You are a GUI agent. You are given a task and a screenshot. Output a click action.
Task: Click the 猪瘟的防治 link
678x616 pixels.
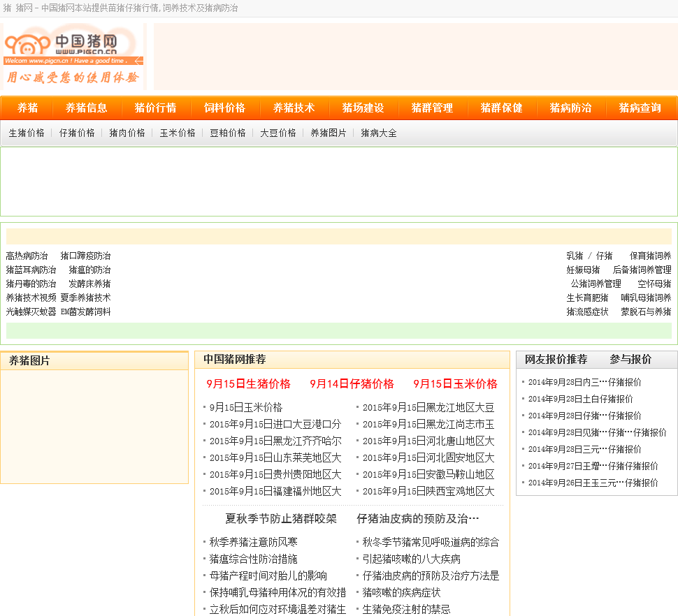pos(89,270)
